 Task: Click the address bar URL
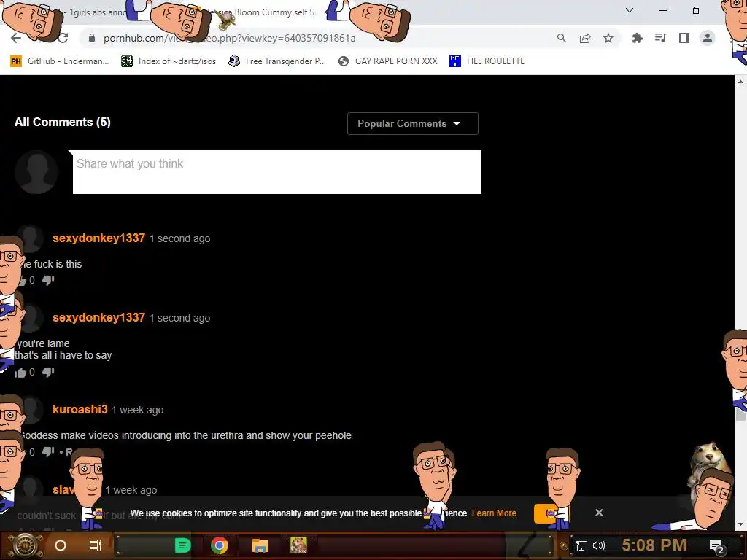click(x=229, y=38)
